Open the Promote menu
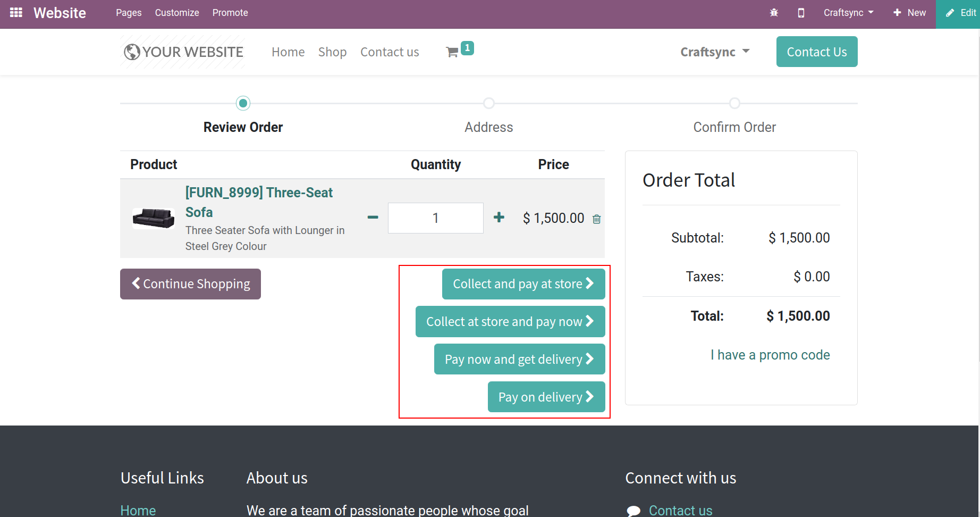The height and width of the screenshot is (517, 980). 230,13
